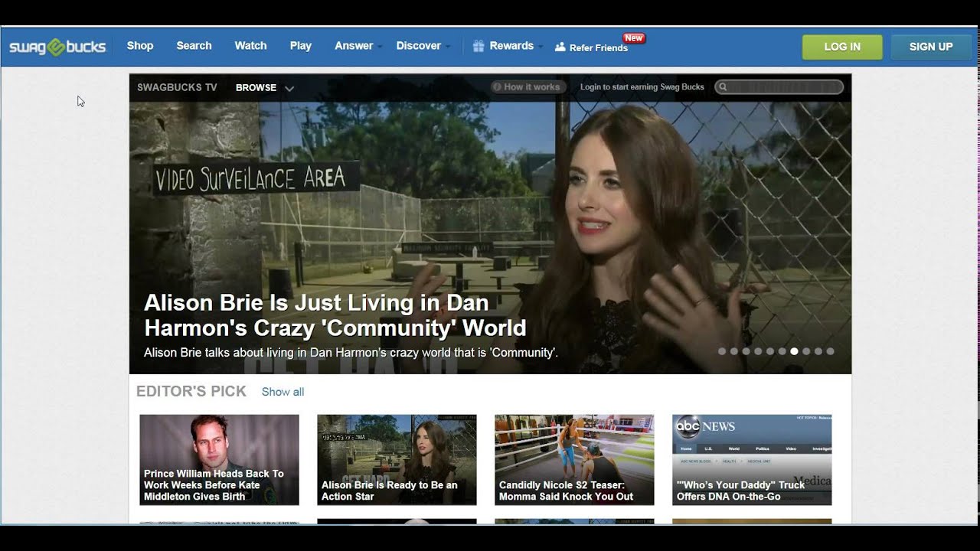Click the SWAGBUCKS TV title
The image size is (980, 551).
tap(177, 87)
